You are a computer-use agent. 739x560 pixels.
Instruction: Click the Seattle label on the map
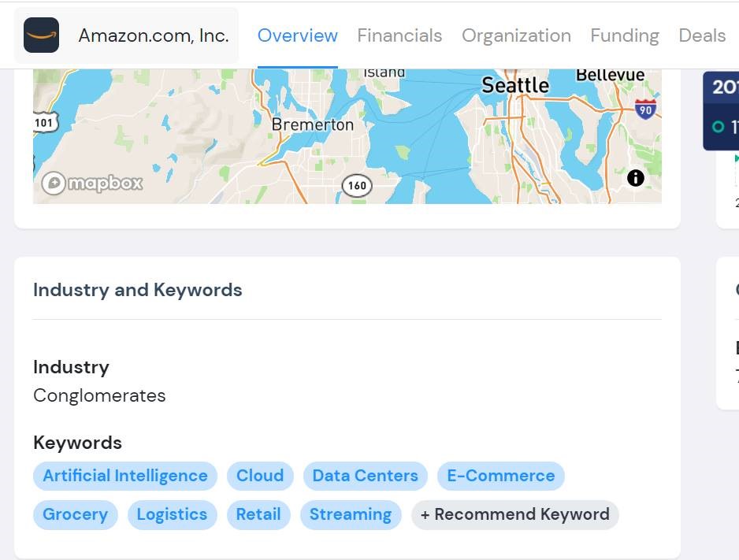point(515,85)
